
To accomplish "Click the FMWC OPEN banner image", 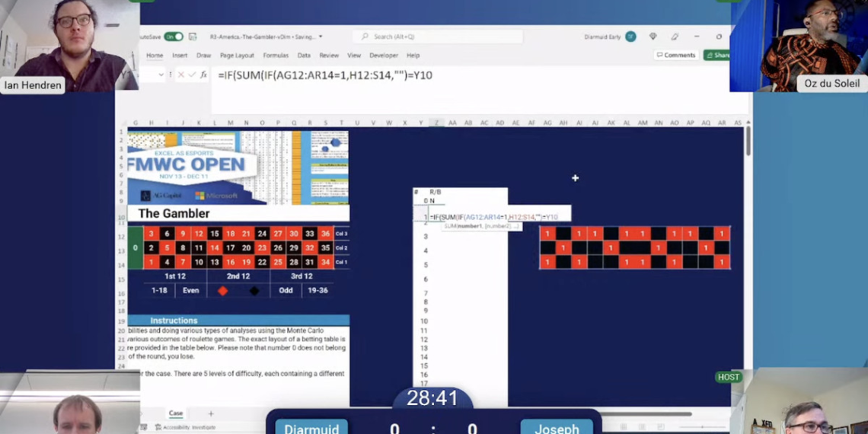I will tap(238, 168).
